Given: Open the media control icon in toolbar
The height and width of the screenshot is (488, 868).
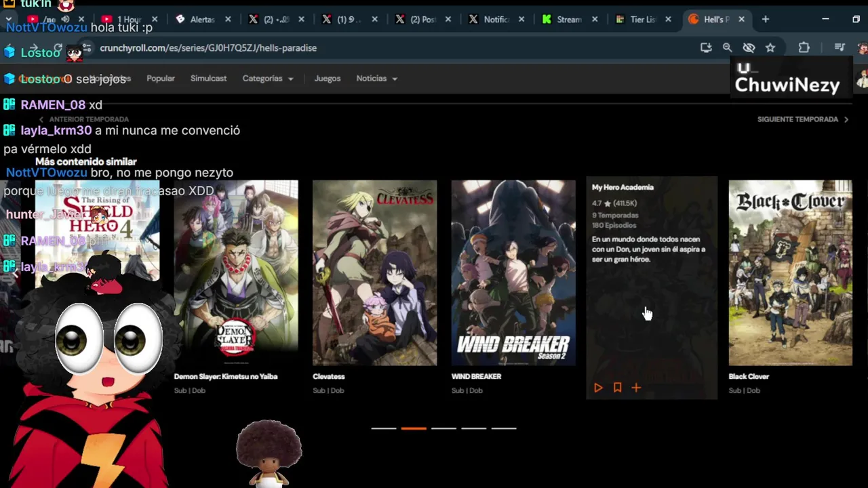Looking at the screenshot, I should (840, 47).
